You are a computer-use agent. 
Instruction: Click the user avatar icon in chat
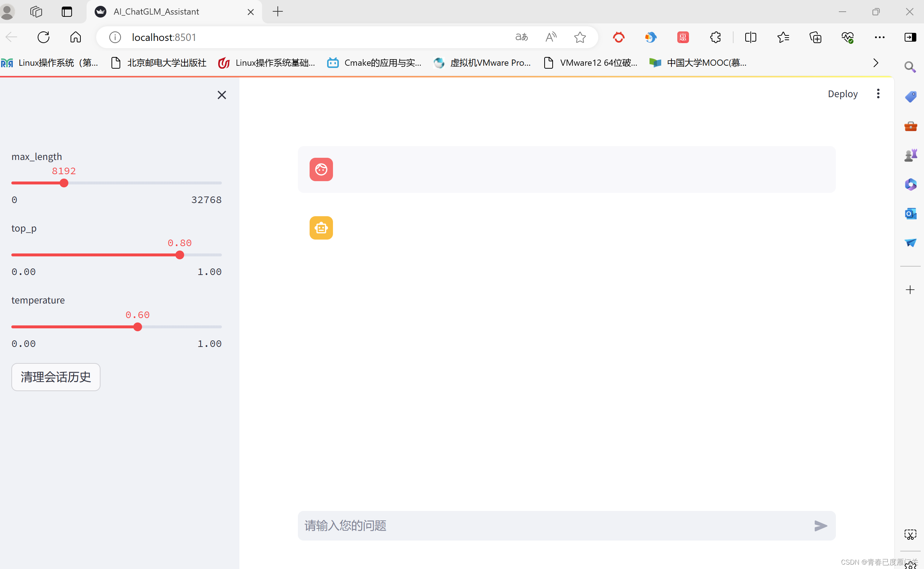[321, 169]
